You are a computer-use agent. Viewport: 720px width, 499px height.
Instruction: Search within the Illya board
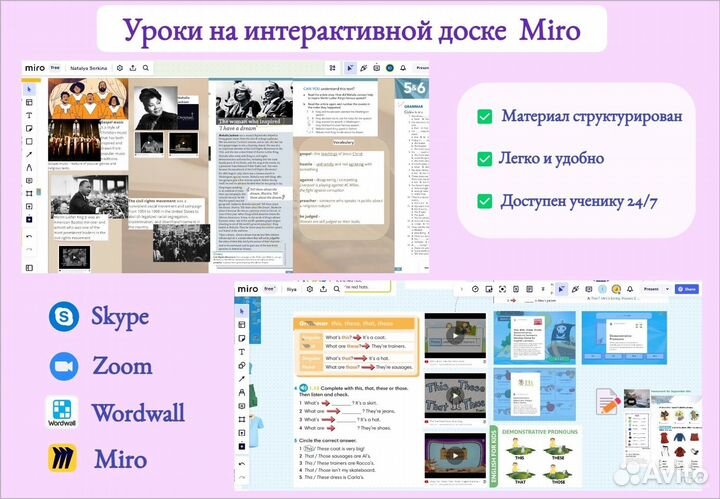point(337,289)
